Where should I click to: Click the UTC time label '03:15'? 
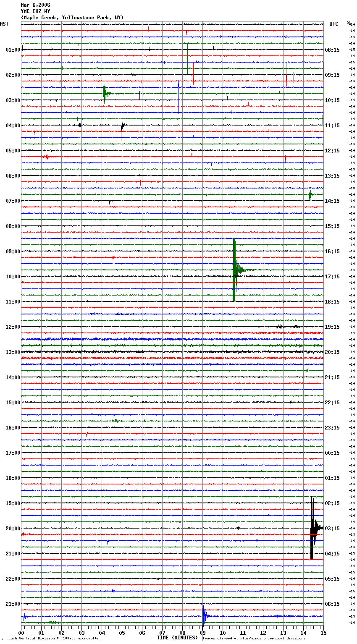coord(332,529)
